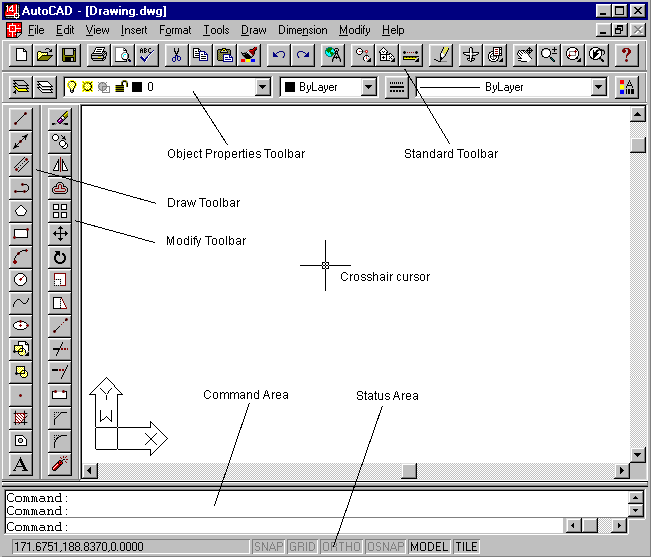This screenshot has height=557, width=651.
Task: Activate the Pan Realtime hand icon
Action: point(524,55)
